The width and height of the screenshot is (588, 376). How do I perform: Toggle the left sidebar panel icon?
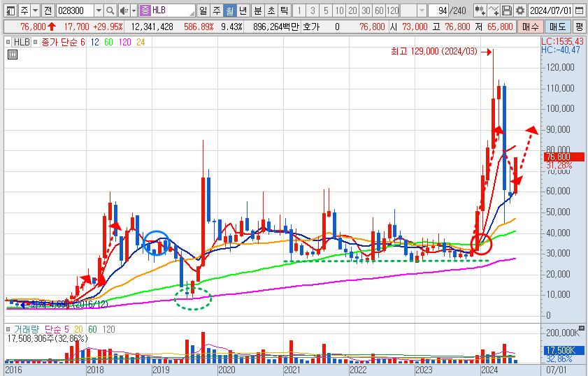pyautogui.click(x=10, y=10)
